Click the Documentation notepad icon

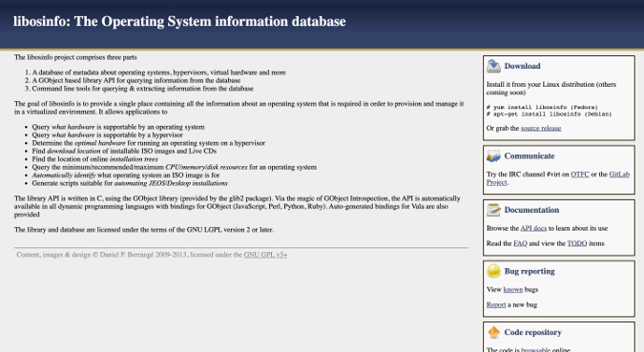tap(493, 210)
